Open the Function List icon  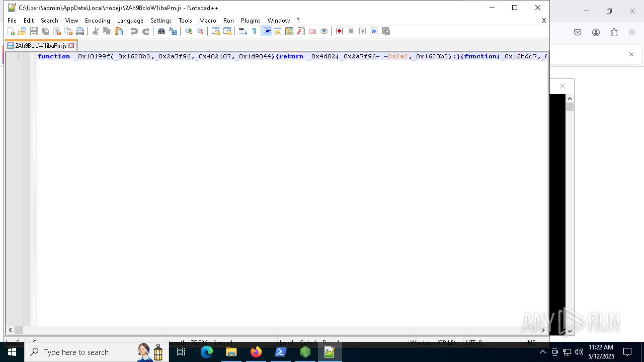[301, 31]
